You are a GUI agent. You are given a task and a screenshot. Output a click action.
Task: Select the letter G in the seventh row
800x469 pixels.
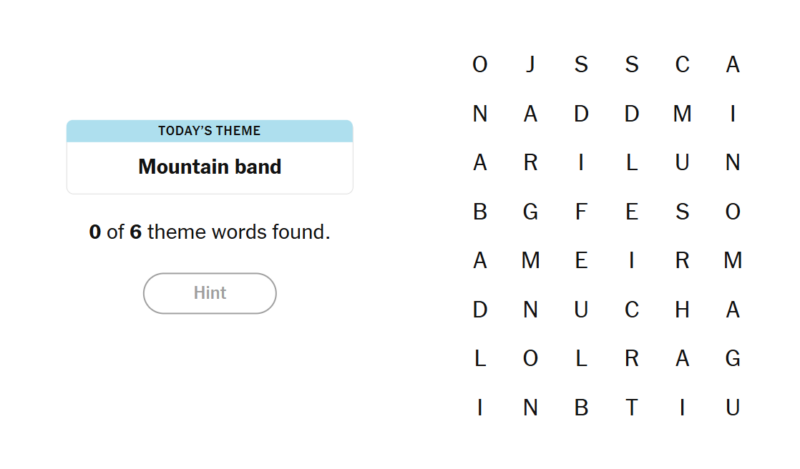pos(733,359)
